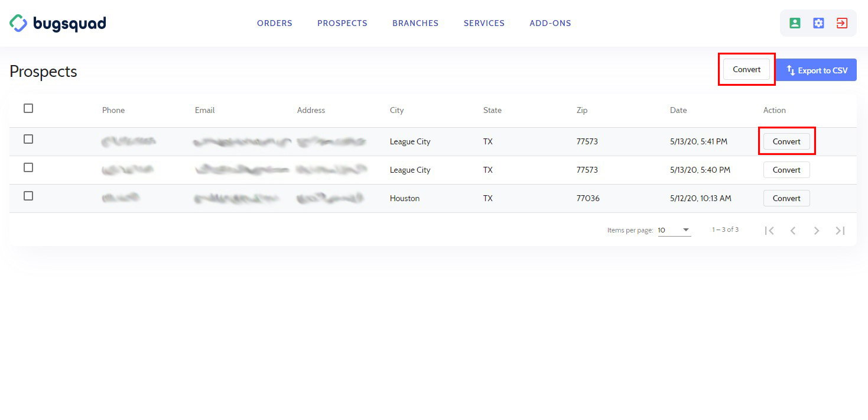Go to the previous page arrow
The width and height of the screenshot is (868, 420).
point(793,231)
